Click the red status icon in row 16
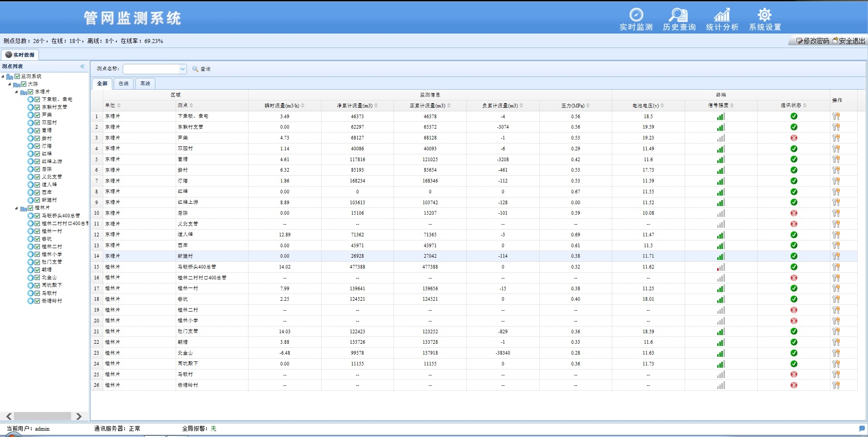The image size is (868, 437). pos(794,278)
